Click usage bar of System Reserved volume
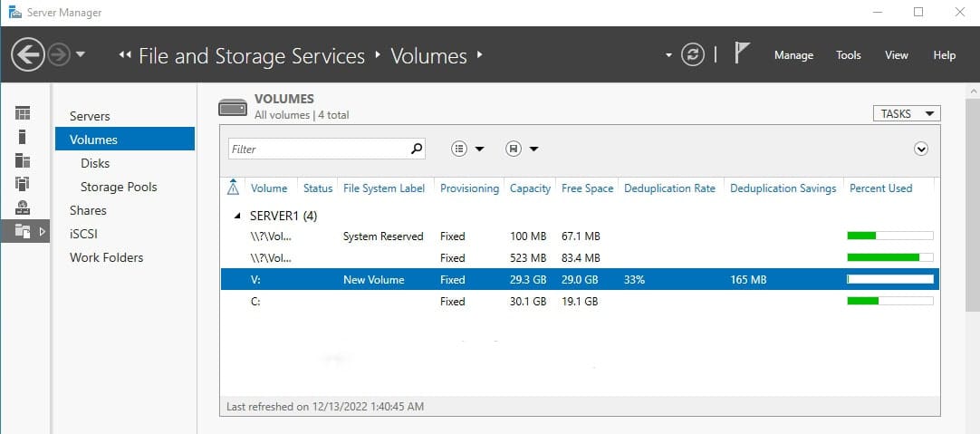This screenshot has height=434, width=980. point(890,236)
